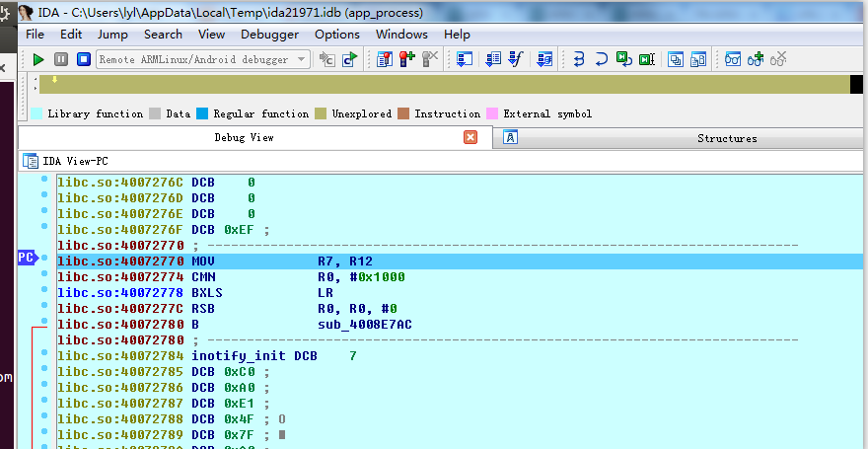Image resolution: width=868 pixels, height=449 pixels.
Task: Click the attach to process icon
Action: click(327, 59)
